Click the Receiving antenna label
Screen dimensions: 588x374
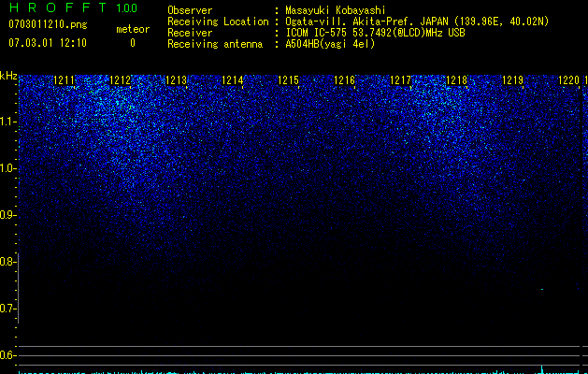pos(215,44)
